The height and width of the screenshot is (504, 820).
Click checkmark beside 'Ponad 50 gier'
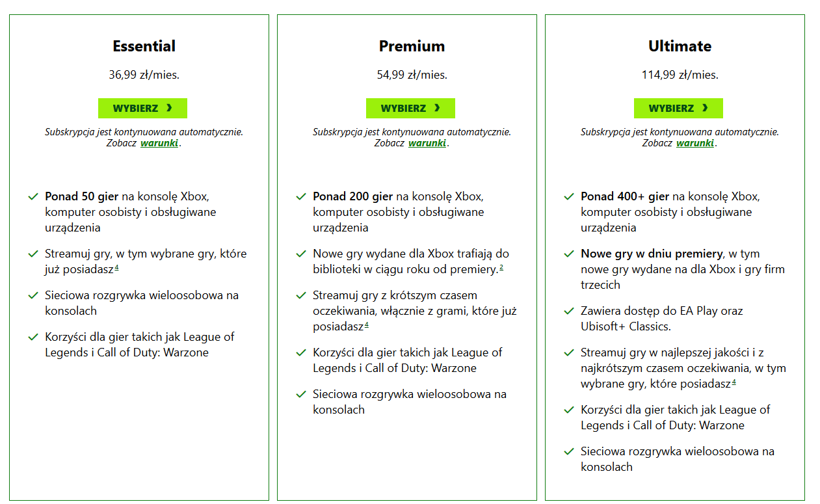(33, 196)
